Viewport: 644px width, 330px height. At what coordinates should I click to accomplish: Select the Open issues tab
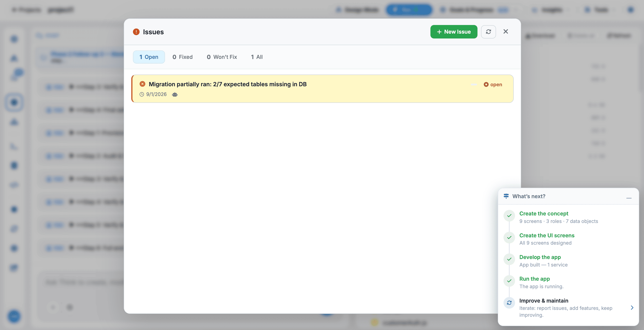point(149,57)
